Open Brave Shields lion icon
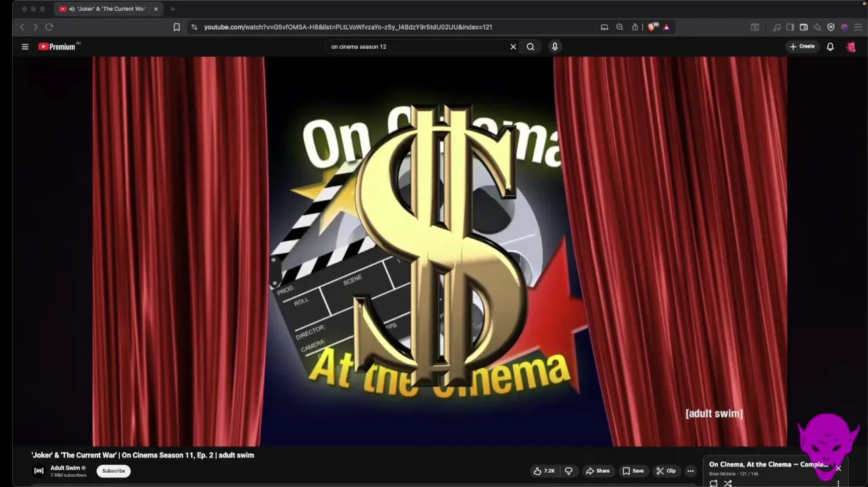Viewport: 868px width, 487px height. click(x=652, y=27)
